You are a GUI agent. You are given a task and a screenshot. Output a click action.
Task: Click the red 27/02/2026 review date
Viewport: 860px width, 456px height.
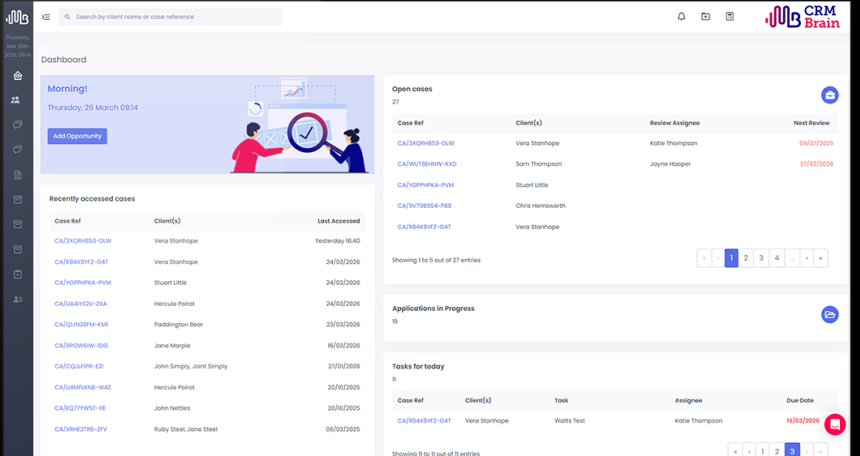pyautogui.click(x=816, y=164)
